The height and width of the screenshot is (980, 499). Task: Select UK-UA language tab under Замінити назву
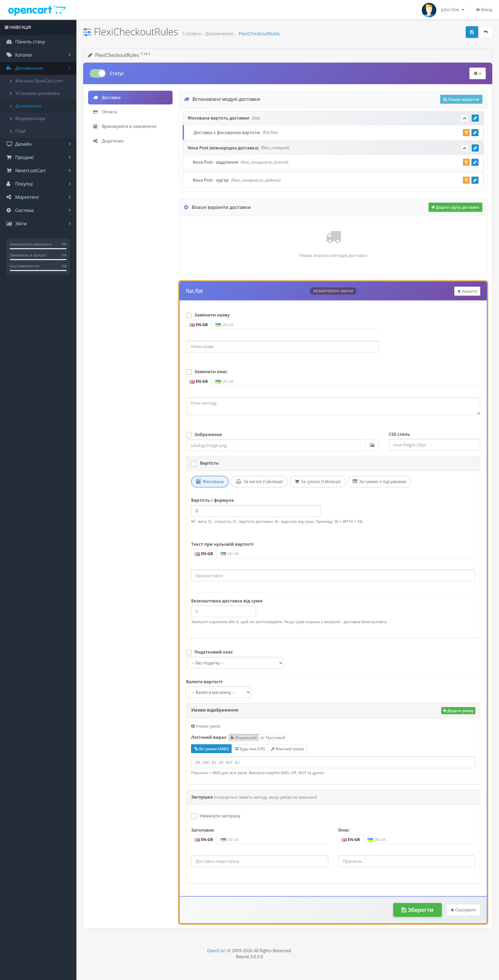225,325
